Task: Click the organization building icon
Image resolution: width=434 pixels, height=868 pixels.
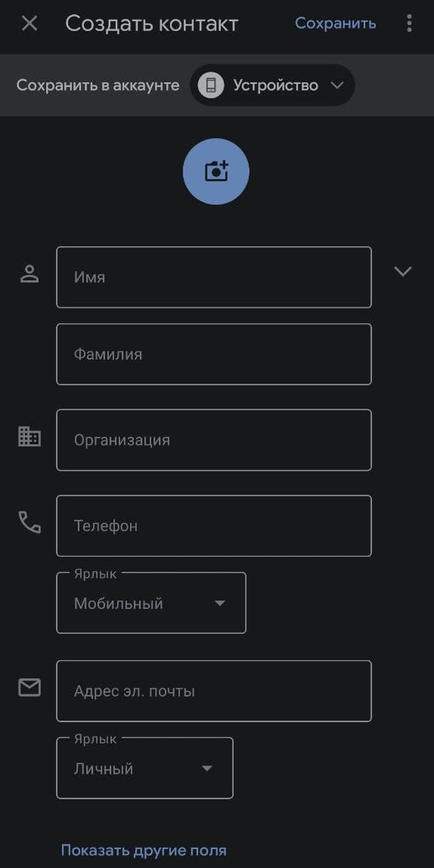Action: [x=29, y=437]
